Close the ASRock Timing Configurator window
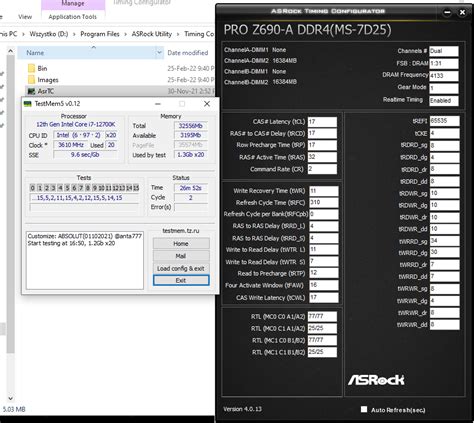Screen dimensions: 474x423 click(462, 12)
